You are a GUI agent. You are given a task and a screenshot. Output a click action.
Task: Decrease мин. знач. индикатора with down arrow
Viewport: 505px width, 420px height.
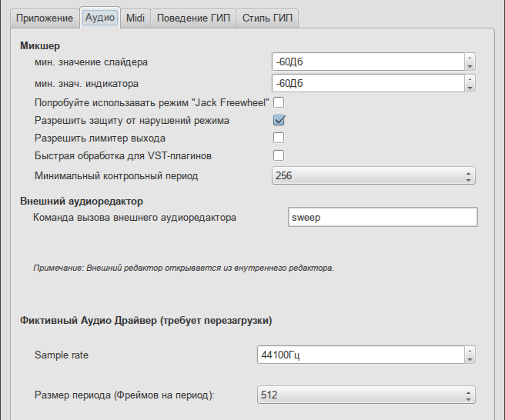(470, 88)
